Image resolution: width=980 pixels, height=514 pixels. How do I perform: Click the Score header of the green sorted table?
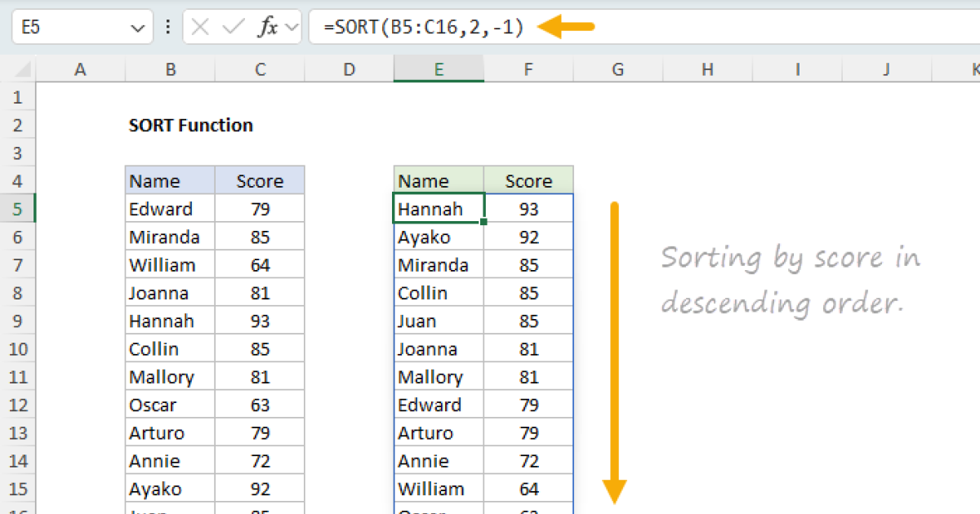tap(528, 181)
